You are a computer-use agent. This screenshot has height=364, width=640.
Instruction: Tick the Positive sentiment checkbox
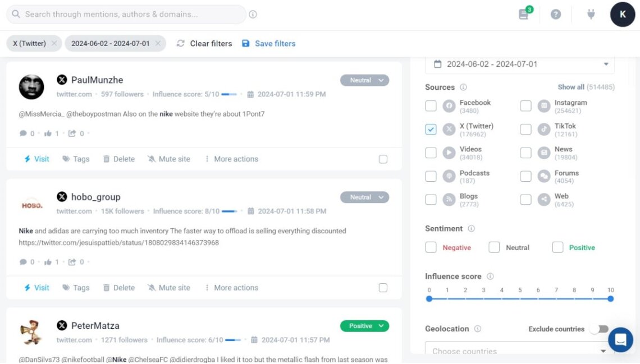[557, 247]
